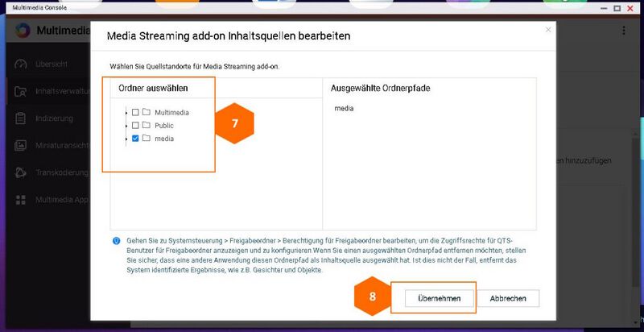Select the Public folder icon
644x332 pixels.
coord(147,125)
